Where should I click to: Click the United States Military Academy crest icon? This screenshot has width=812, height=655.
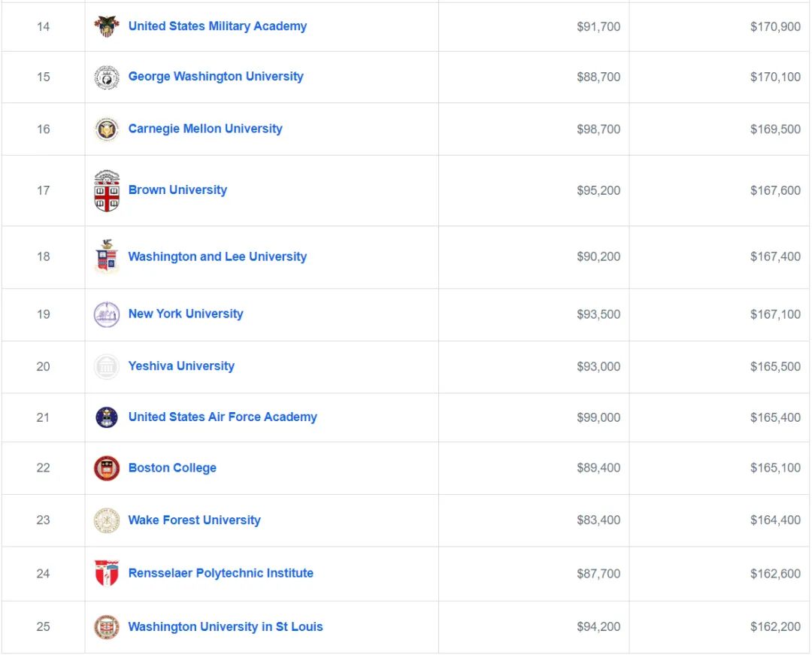pyautogui.click(x=107, y=26)
